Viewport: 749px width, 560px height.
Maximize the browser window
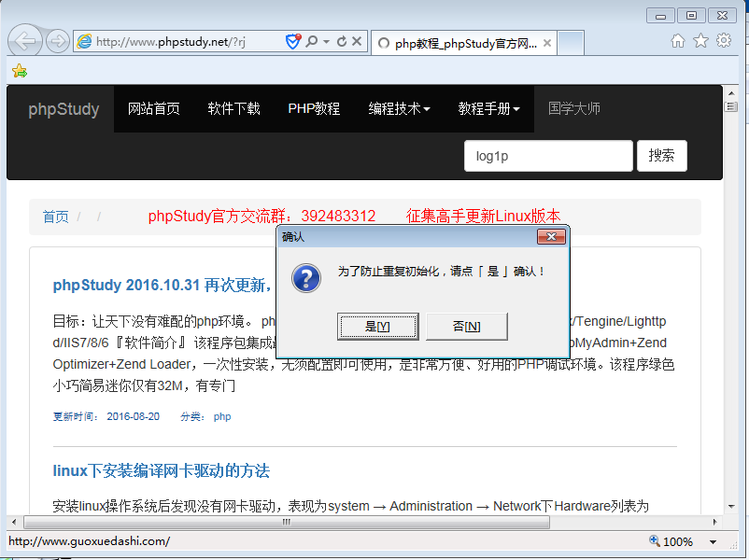(691, 16)
